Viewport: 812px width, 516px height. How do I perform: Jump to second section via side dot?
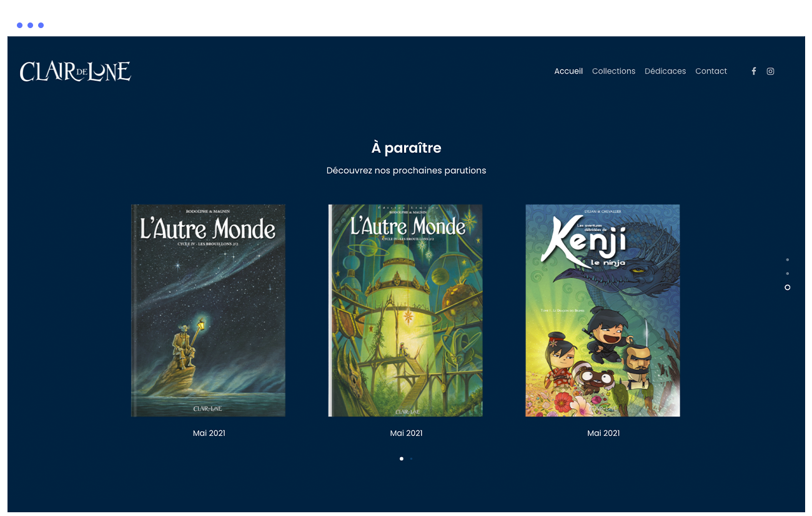tap(787, 273)
